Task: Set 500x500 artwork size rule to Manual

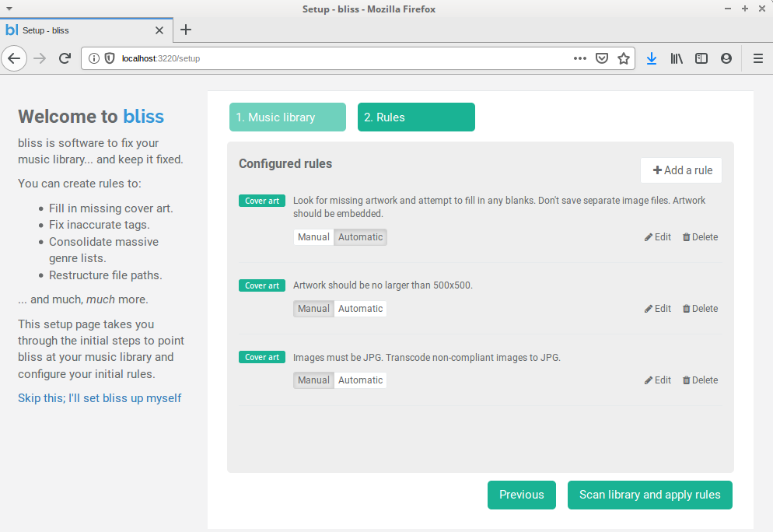Action: [313, 309]
